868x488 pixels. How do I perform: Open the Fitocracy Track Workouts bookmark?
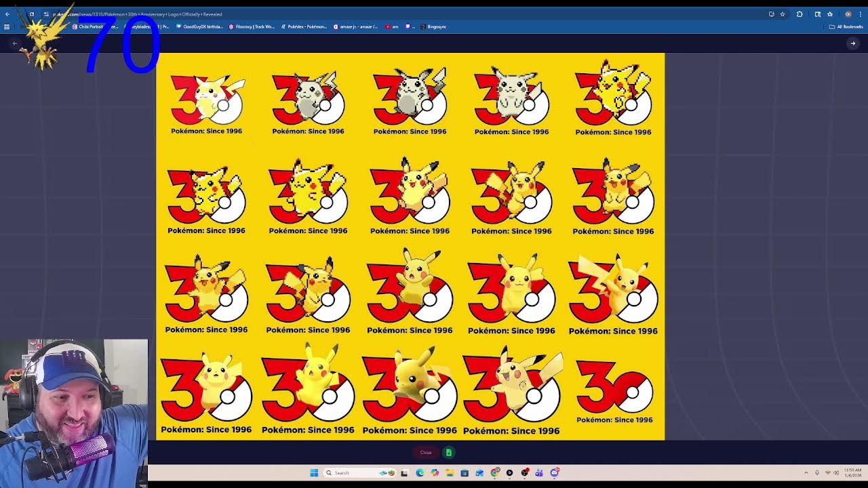252,26
